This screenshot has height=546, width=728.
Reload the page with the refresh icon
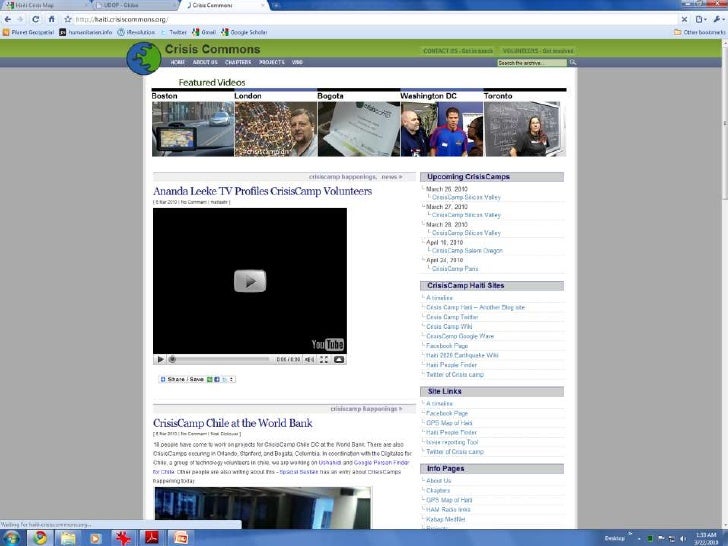click(36, 19)
